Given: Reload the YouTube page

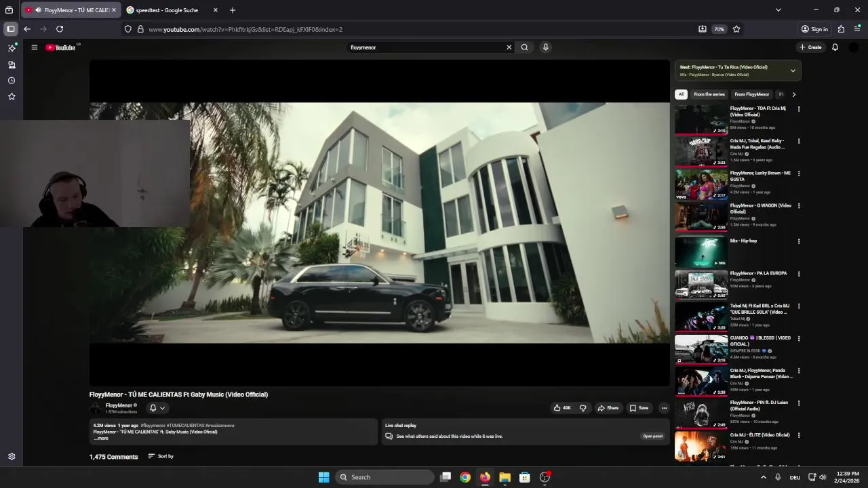Looking at the screenshot, I should click(x=60, y=29).
